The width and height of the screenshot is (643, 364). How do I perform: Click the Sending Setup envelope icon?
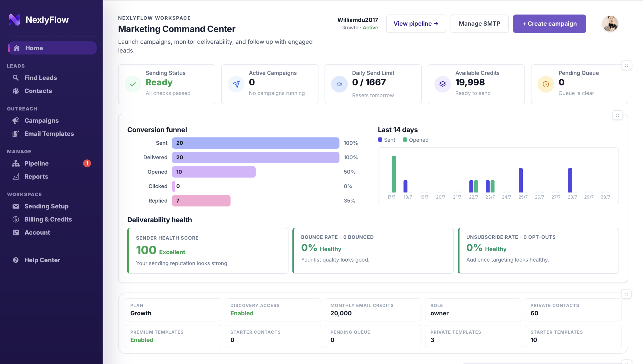[16, 206]
